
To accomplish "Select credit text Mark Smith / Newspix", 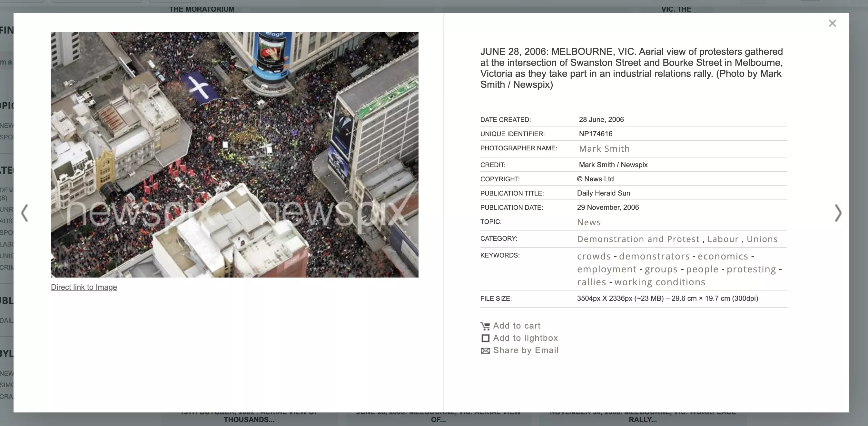I will click(x=613, y=165).
